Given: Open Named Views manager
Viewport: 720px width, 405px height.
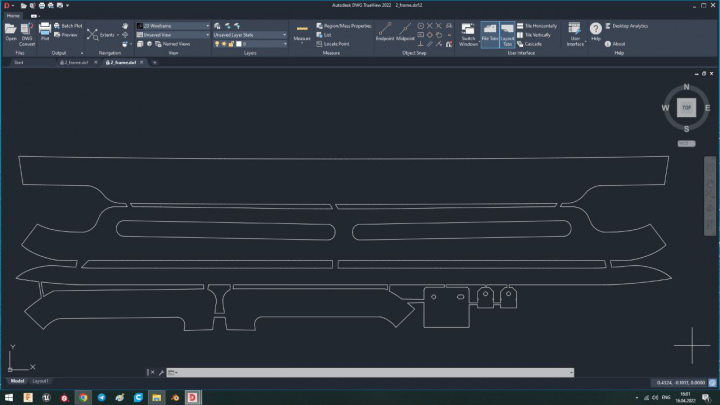Looking at the screenshot, I should (173, 44).
